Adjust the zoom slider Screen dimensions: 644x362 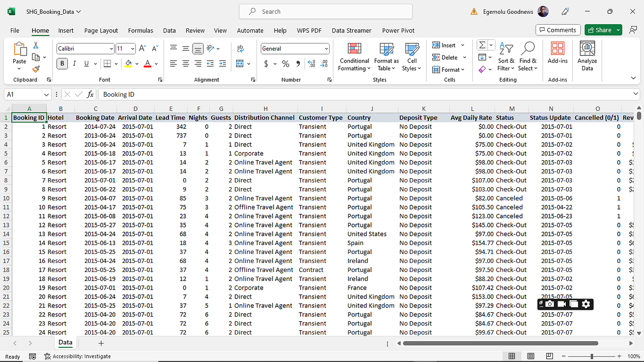[592, 356]
